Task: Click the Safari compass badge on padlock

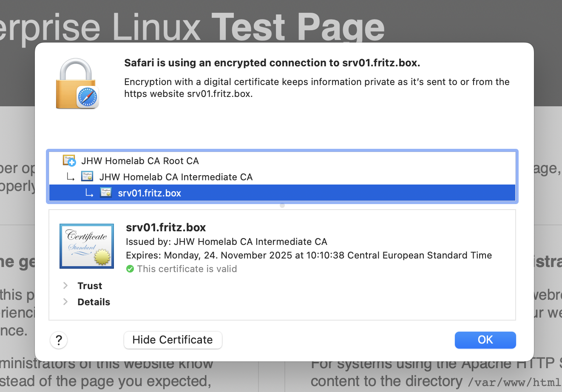Action: coord(88,97)
